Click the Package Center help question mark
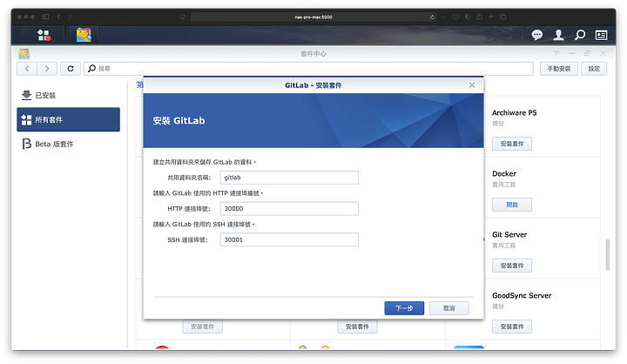 pos(556,53)
